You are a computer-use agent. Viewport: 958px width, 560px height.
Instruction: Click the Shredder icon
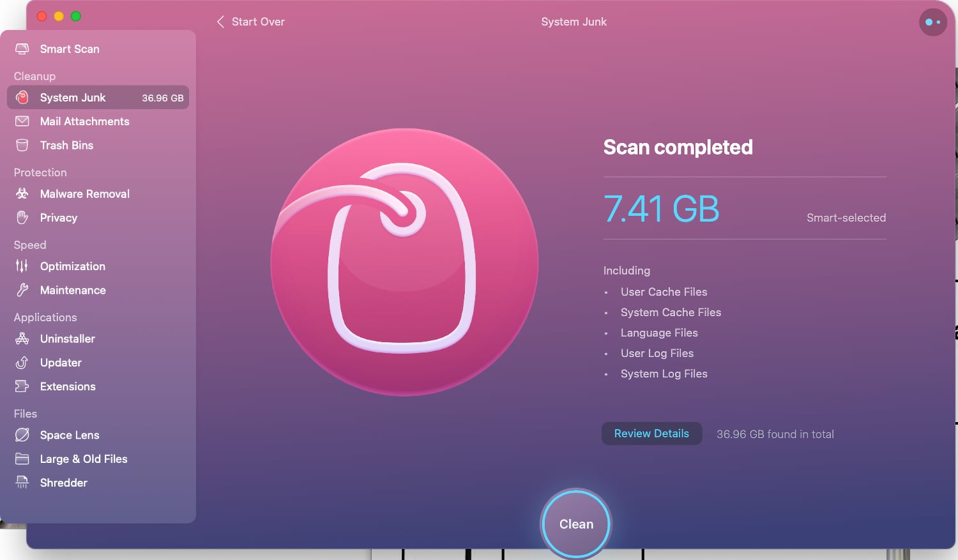[22, 482]
